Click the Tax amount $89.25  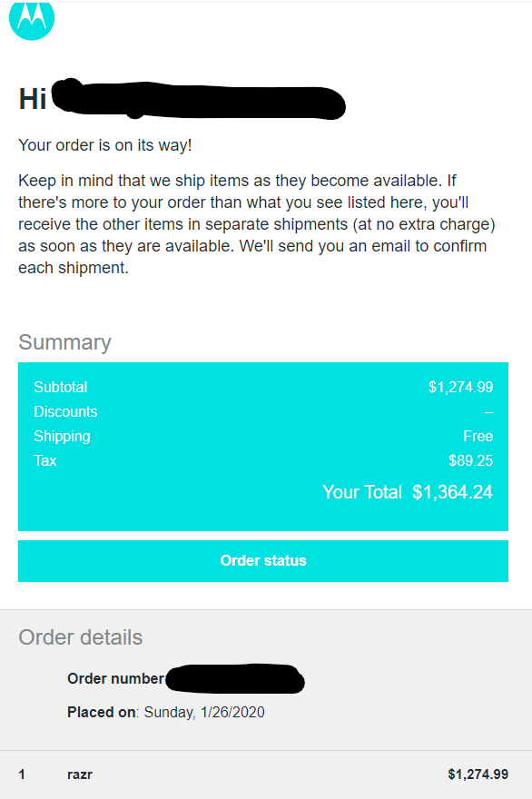[x=470, y=460]
